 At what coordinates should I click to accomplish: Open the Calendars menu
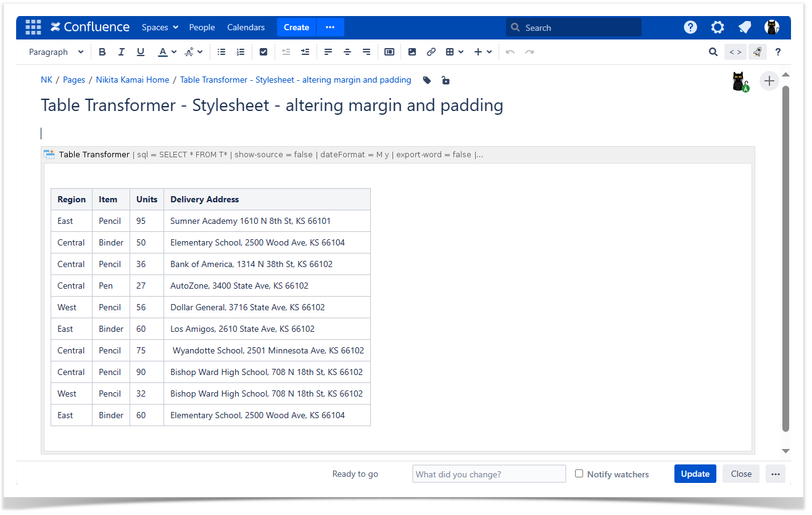pos(246,27)
